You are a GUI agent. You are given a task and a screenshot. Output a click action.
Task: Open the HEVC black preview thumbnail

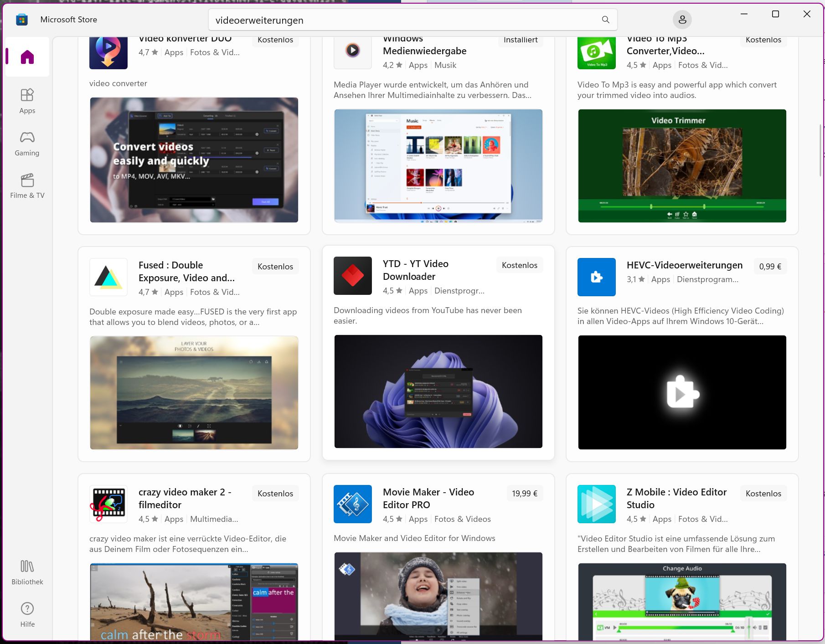point(682,392)
